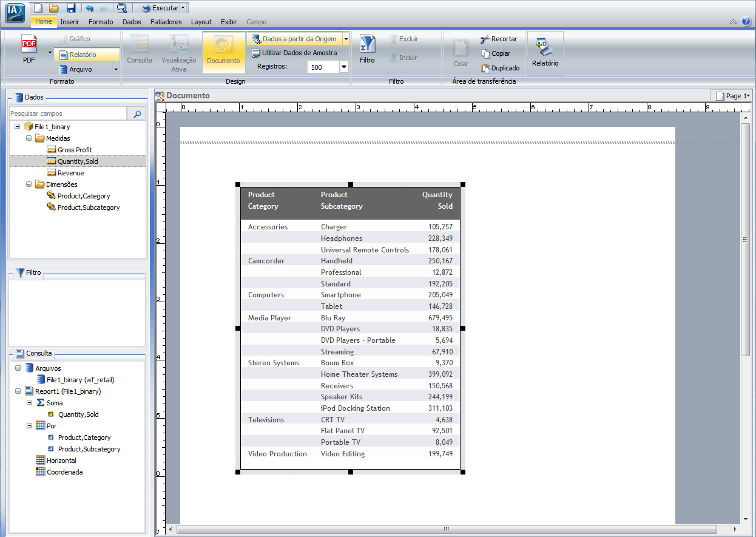Click the Quantity Sold column header in report
This screenshot has height=537, width=756.
(437, 201)
